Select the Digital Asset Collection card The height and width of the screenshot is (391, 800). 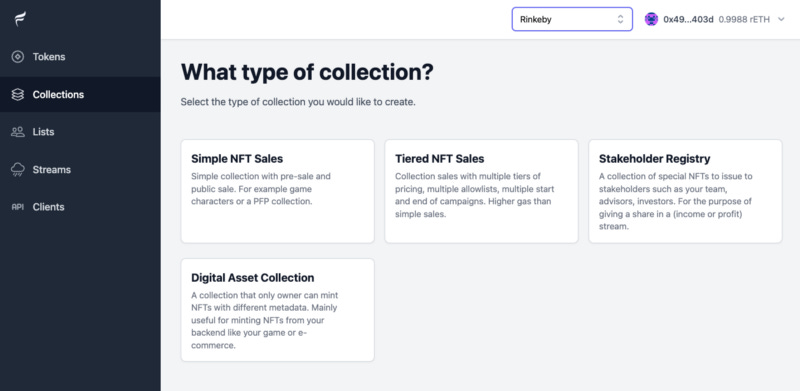(x=278, y=310)
